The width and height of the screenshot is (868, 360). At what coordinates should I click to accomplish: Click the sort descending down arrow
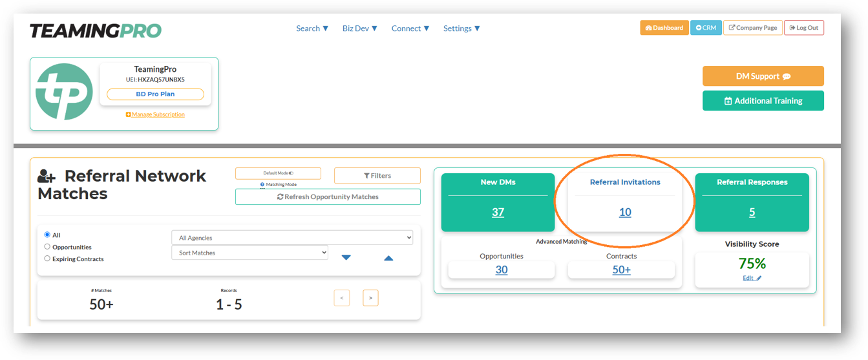pyautogui.click(x=346, y=257)
